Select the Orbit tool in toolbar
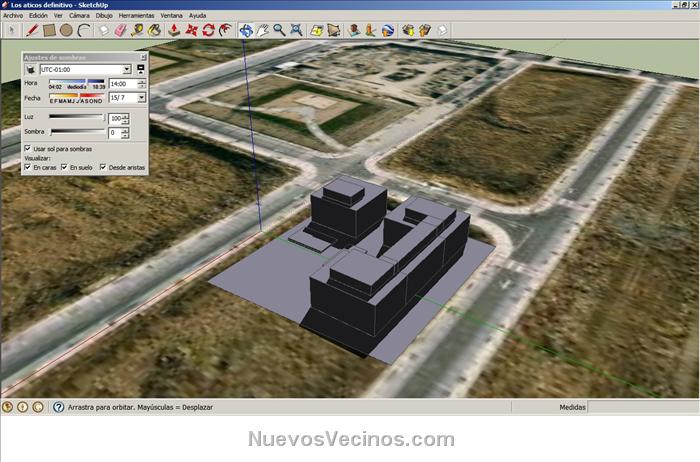The image size is (700, 462). point(246,30)
